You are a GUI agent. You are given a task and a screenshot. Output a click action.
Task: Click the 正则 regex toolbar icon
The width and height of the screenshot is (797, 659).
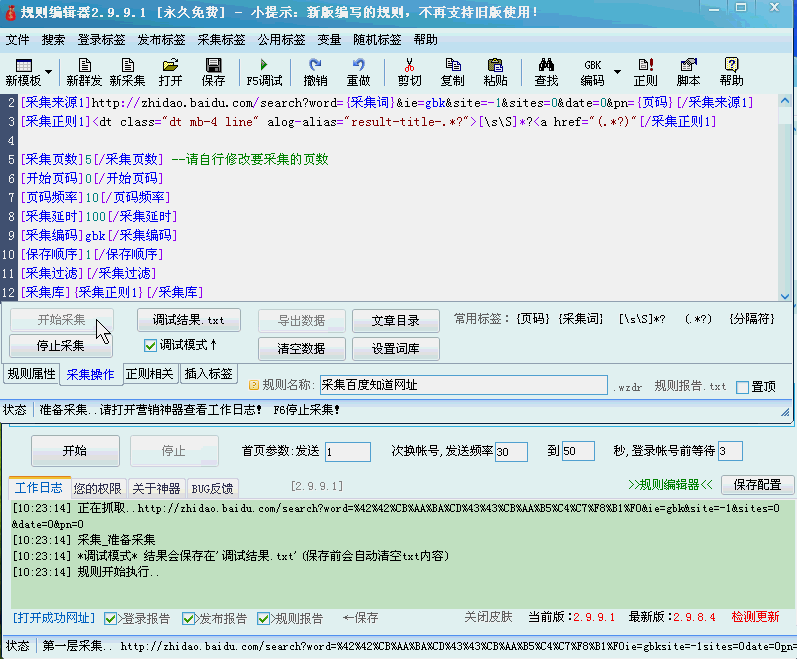646,72
